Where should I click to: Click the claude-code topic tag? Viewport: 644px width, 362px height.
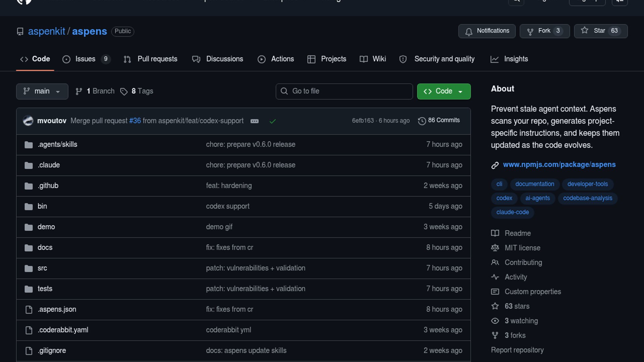click(512, 212)
